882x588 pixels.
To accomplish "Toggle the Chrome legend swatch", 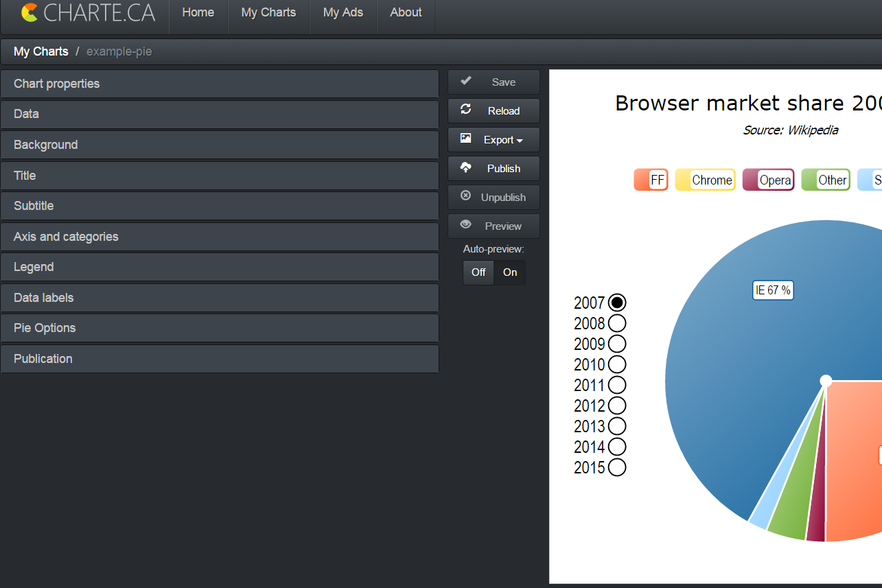I will point(706,180).
